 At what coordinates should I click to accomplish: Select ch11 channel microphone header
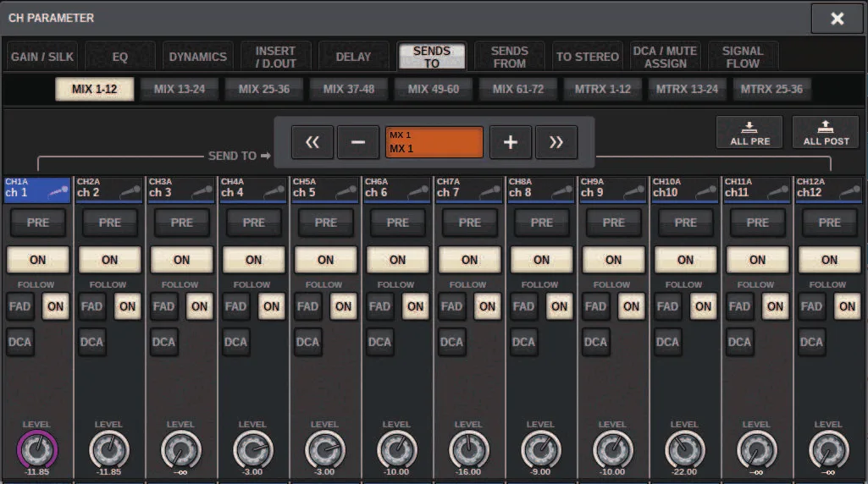tap(757, 190)
